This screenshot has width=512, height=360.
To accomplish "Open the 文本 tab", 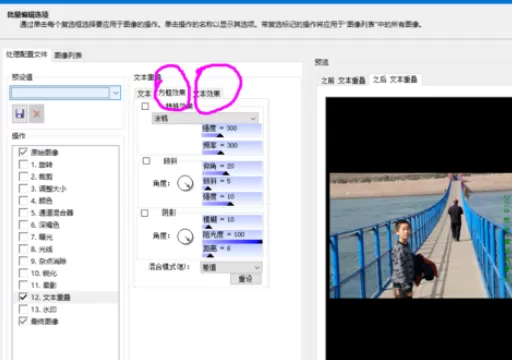I will pyautogui.click(x=144, y=94).
